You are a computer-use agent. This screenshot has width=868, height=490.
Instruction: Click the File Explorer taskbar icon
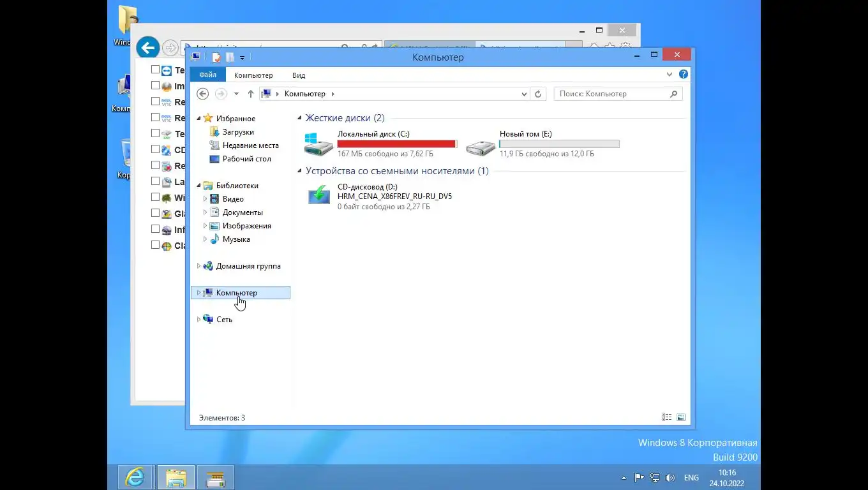pyautogui.click(x=176, y=477)
